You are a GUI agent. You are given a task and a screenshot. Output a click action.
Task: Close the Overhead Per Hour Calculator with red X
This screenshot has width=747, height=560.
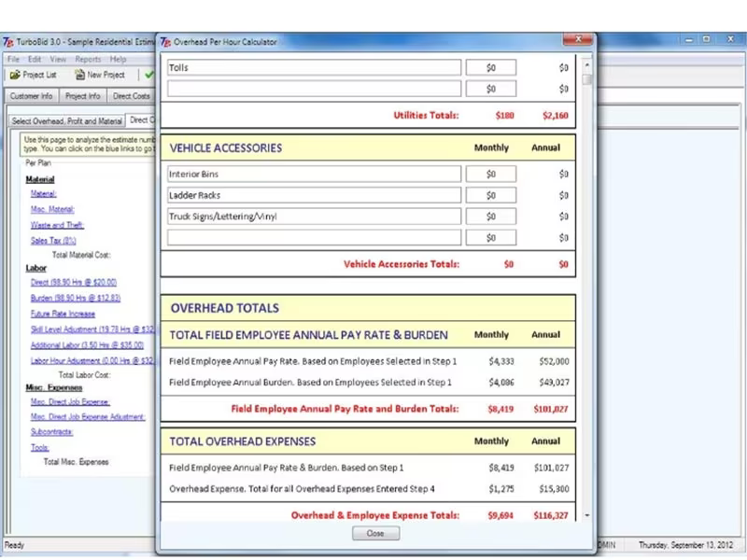point(577,39)
